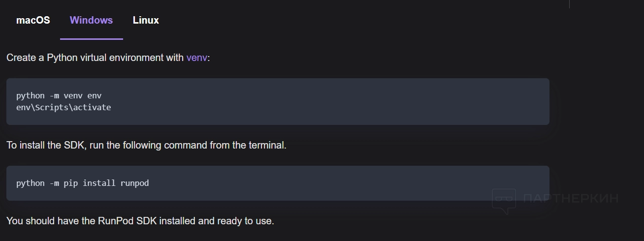Select the Windows tab
Image resolution: width=644 pixels, height=241 pixels.
pos(91,20)
